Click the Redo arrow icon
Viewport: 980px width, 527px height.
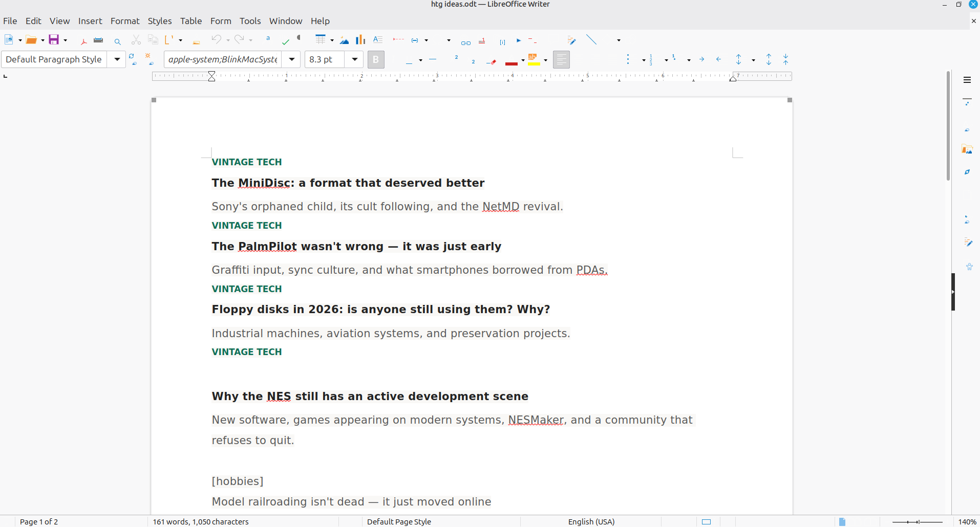239,39
